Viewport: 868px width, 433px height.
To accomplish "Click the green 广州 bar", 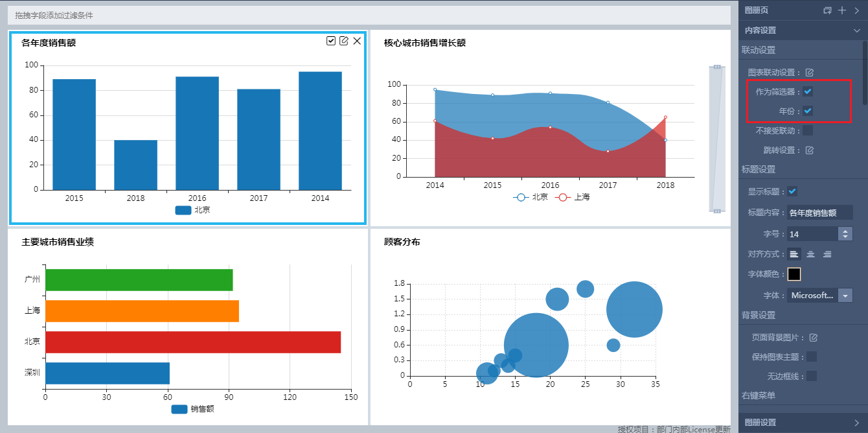I will 139,280.
